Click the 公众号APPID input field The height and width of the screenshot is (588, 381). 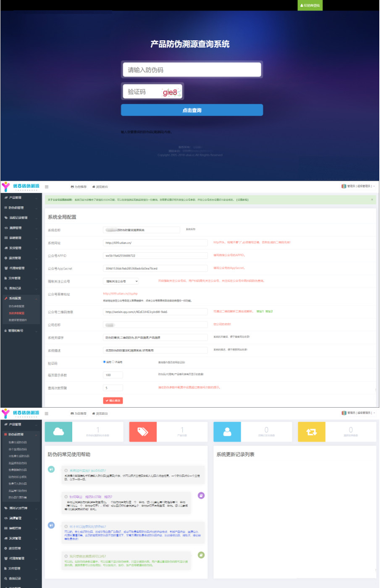coord(155,256)
